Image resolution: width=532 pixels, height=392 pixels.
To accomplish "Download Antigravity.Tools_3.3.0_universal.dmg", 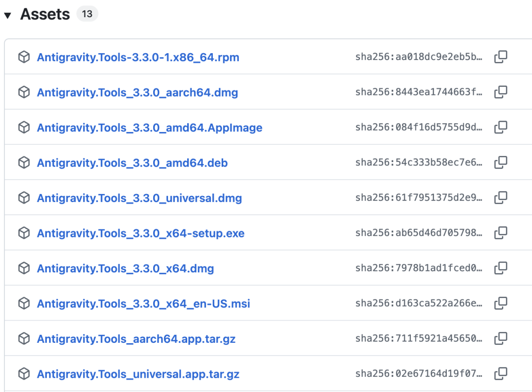I will 139,198.
